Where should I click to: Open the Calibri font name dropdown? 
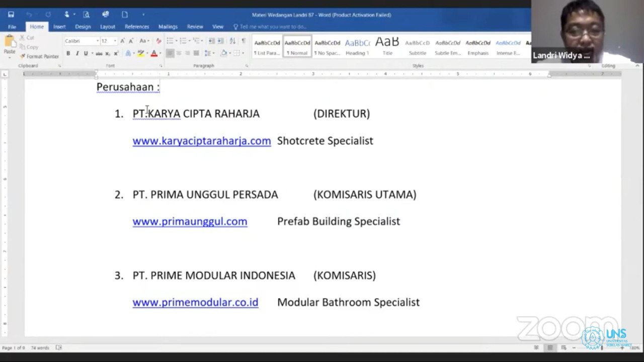point(98,41)
